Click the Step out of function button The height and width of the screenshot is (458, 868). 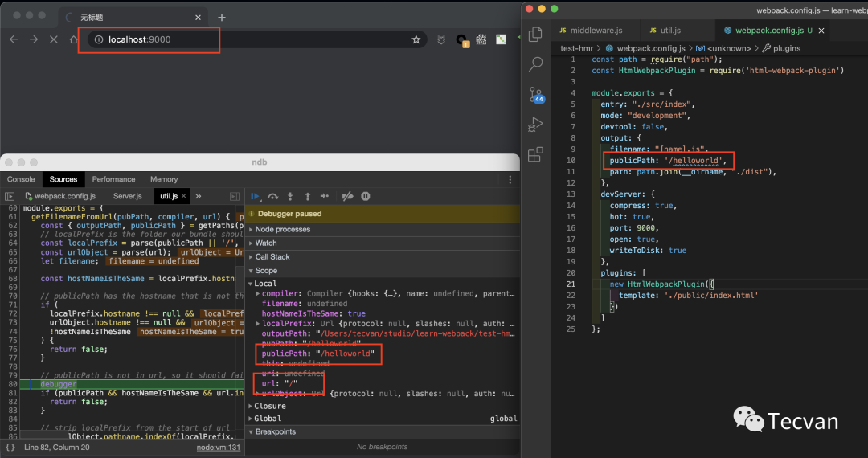307,196
